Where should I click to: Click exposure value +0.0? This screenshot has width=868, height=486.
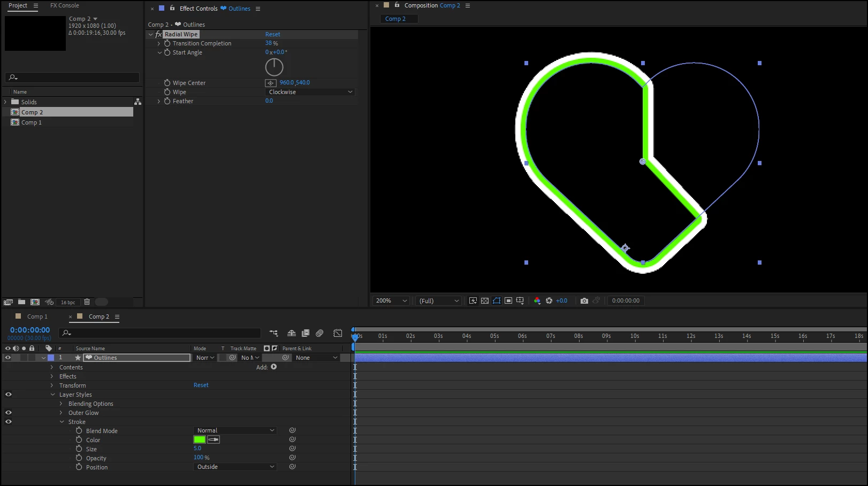(x=561, y=300)
